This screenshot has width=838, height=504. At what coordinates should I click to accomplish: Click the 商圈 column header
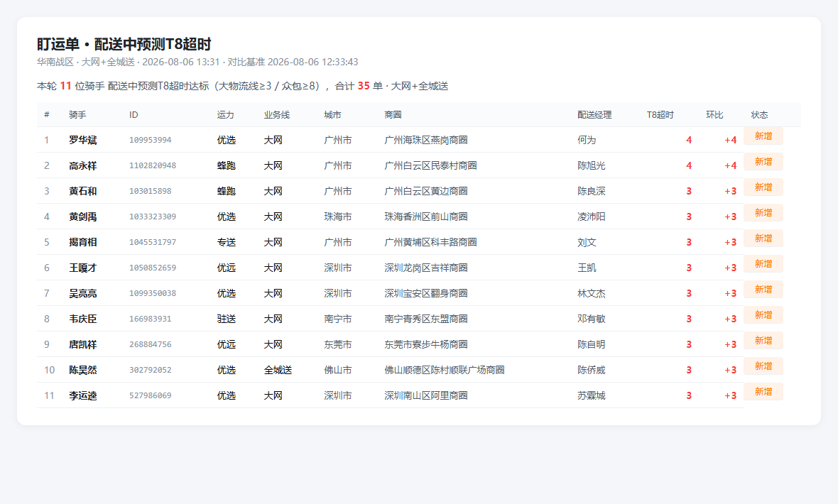tap(393, 115)
